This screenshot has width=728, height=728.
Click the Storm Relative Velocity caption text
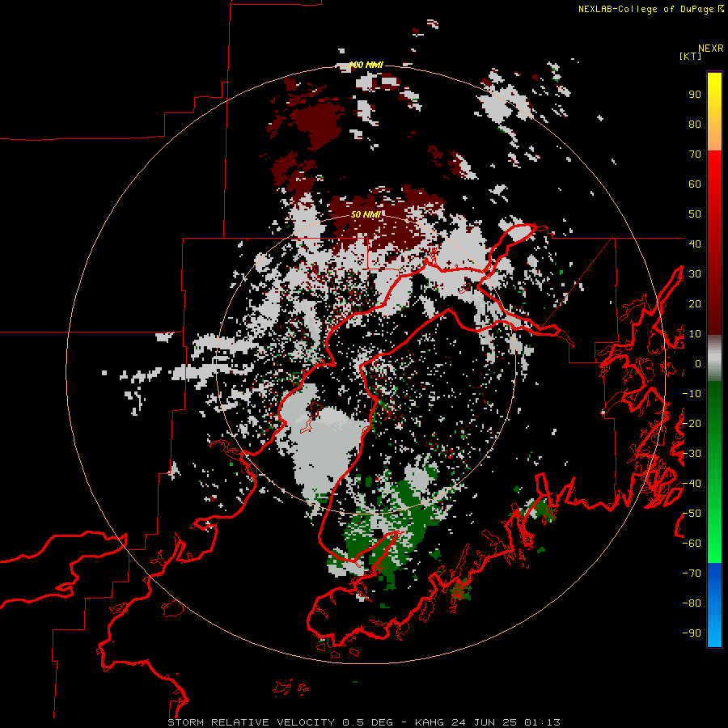[x=363, y=722]
